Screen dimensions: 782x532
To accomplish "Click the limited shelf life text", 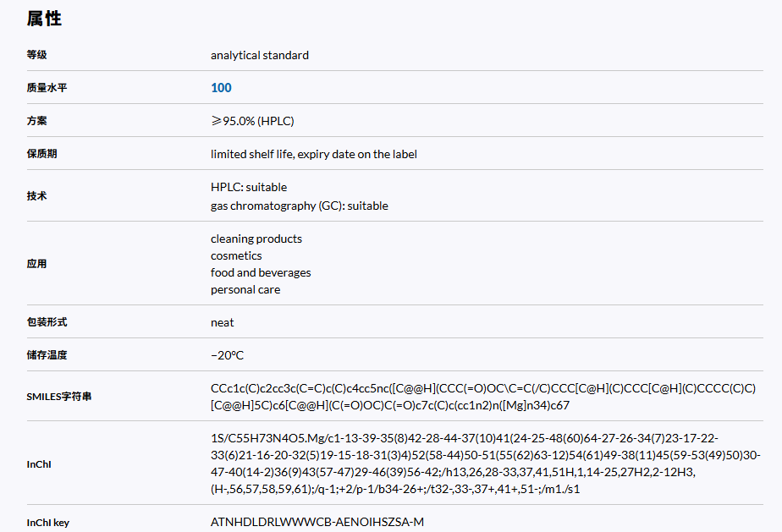I will 314,154.
